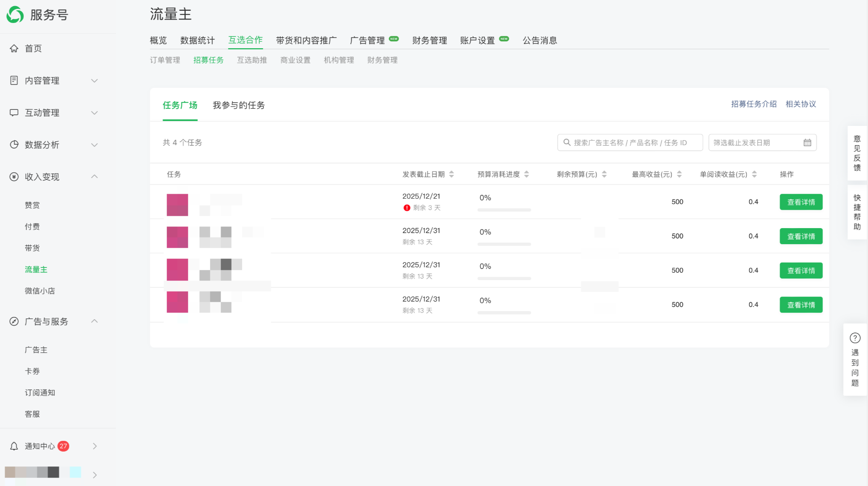Open the 财务管理 top tab
Image resolution: width=868 pixels, height=486 pixels.
429,41
